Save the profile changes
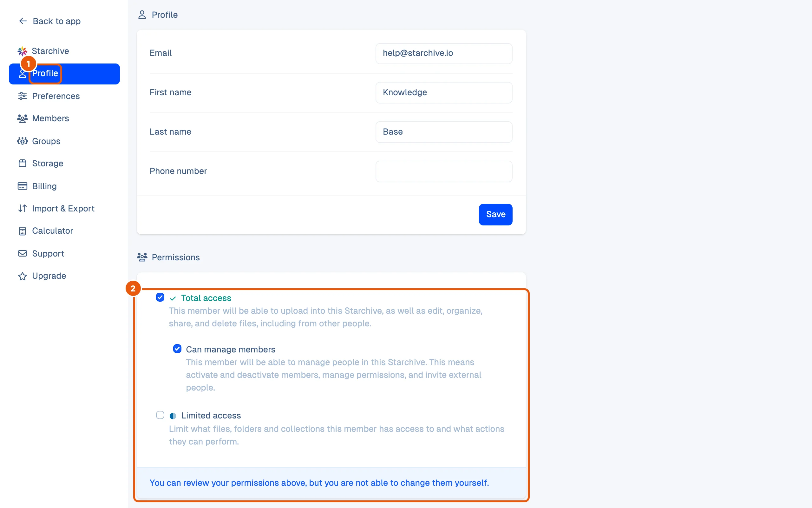The height and width of the screenshot is (508, 812). point(495,214)
